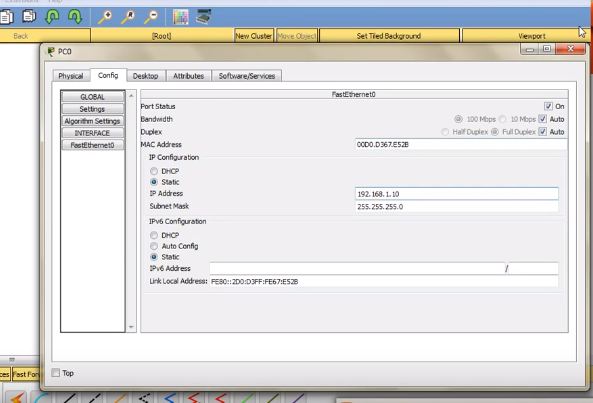Zoom out with the minus magnifier
593x403 pixels.
point(151,17)
